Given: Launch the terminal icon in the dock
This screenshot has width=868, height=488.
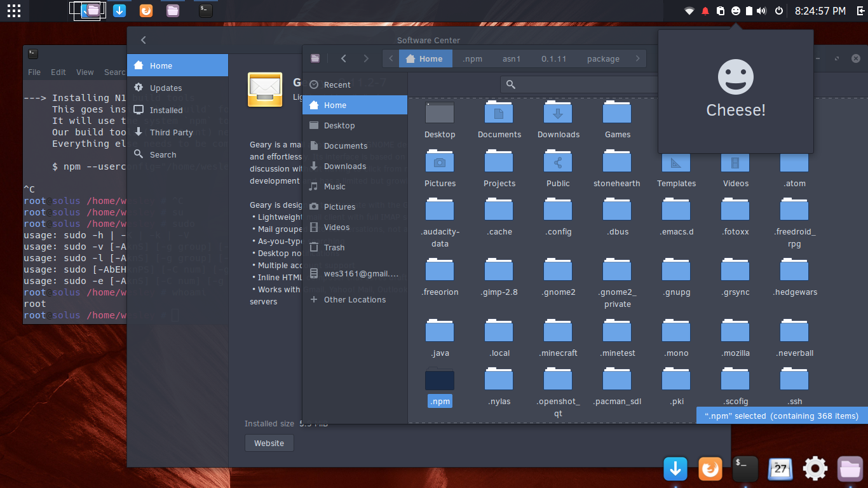Looking at the screenshot, I should 745,469.
